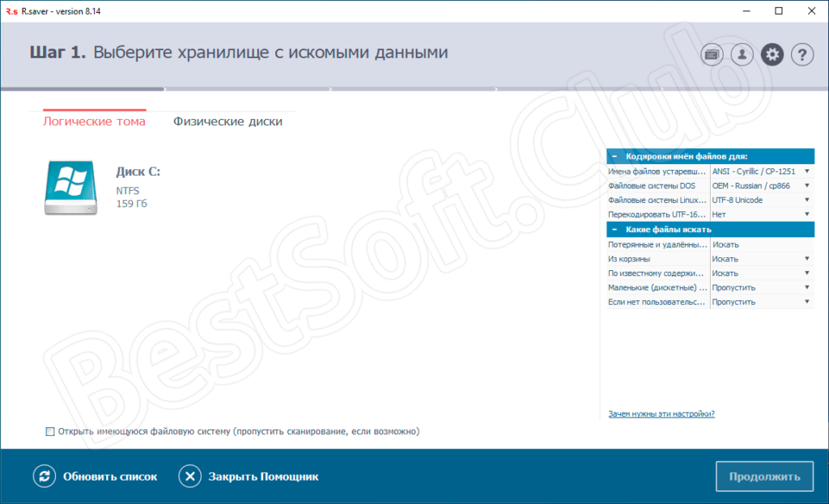
Task: Enable 'Открыть имеющуюся файловую систему' checkbox
Action: click(50, 432)
